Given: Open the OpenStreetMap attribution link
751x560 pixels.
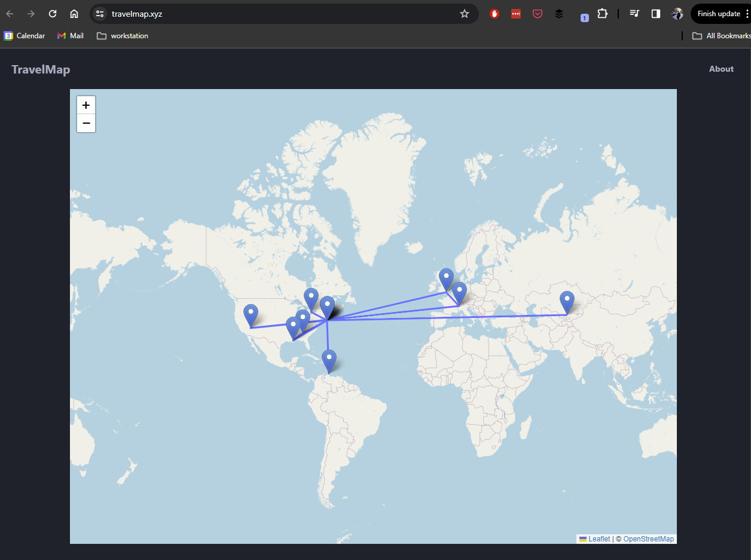Looking at the screenshot, I should point(649,538).
